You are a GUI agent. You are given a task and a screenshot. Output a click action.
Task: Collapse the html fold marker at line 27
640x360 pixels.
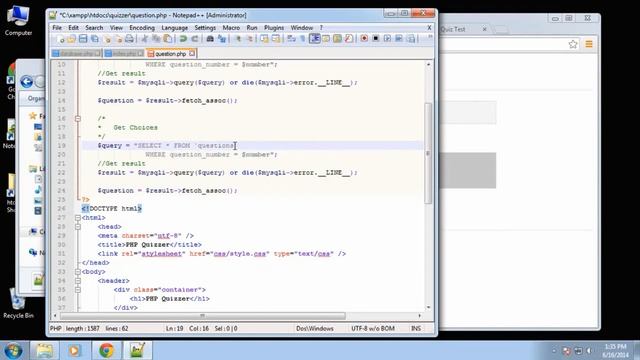tap(78, 218)
